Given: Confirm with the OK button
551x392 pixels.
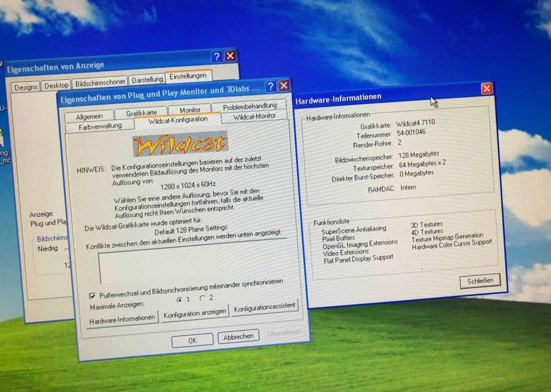Looking at the screenshot, I should [192, 341].
